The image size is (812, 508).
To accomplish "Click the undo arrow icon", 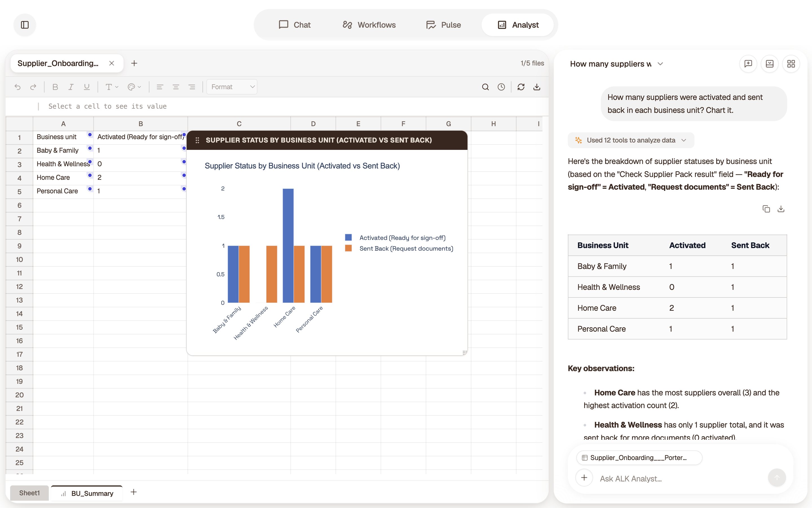I will pos(17,87).
